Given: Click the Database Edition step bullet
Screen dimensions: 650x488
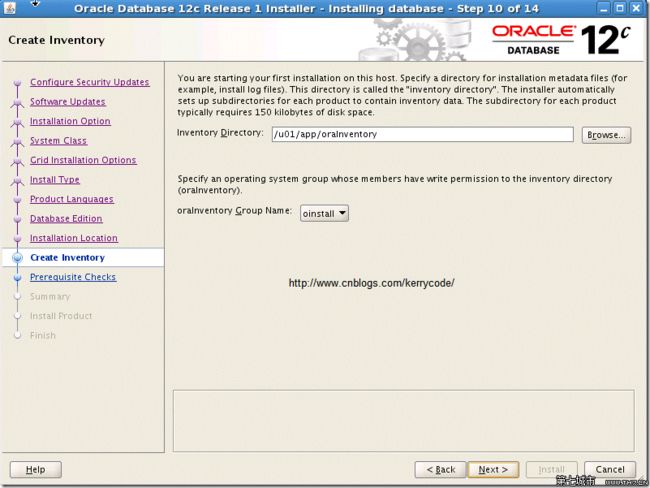Looking at the screenshot, I should (x=17, y=219).
